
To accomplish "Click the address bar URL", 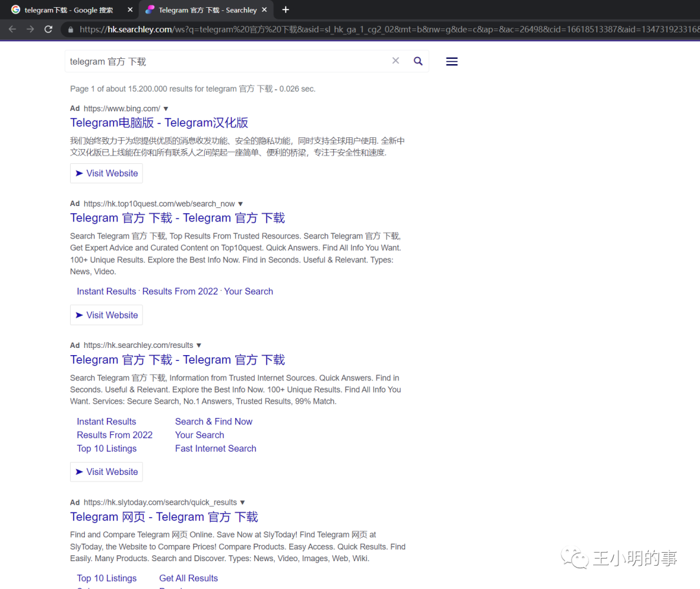I will coord(388,29).
